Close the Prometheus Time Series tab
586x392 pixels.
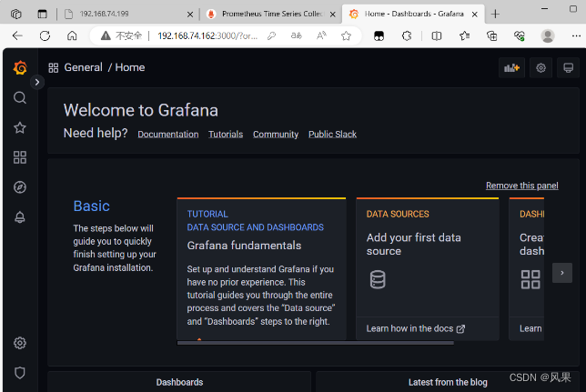[x=333, y=15]
